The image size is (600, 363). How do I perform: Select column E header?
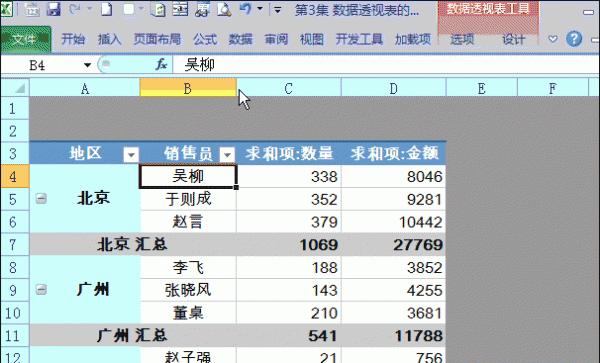482,88
